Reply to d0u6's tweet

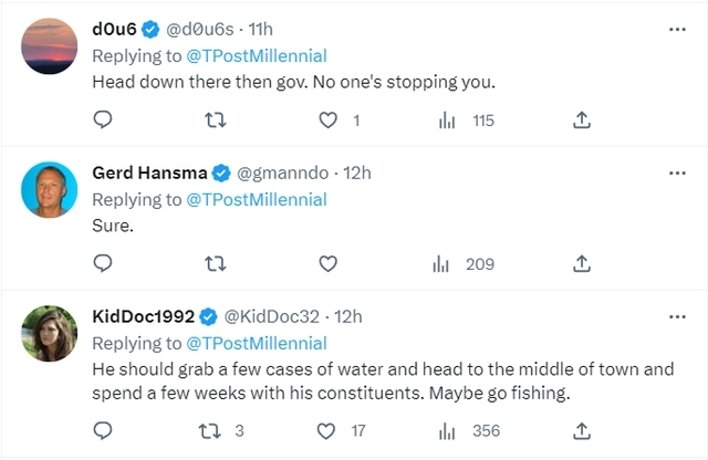[104, 120]
